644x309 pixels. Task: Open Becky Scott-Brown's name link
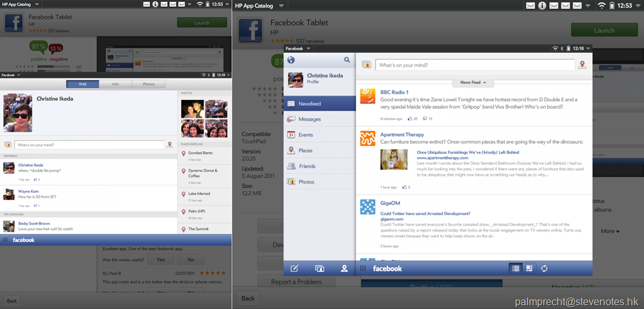(33, 223)
